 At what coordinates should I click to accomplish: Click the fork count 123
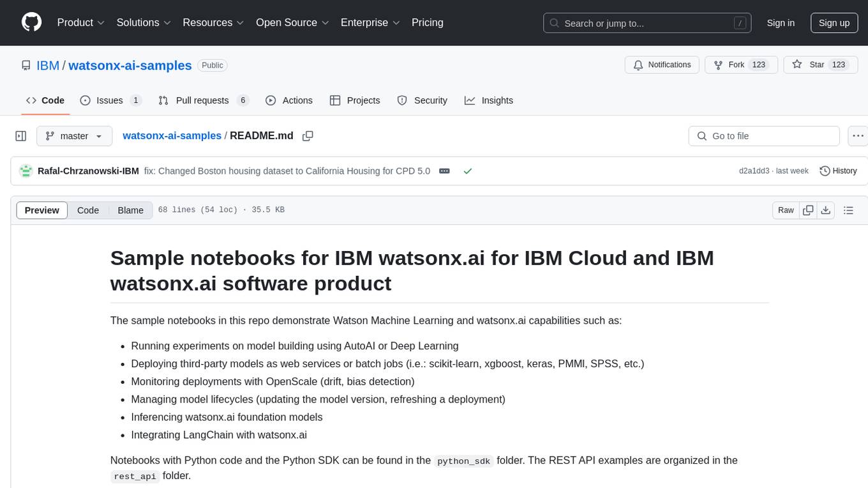point(759,65)
